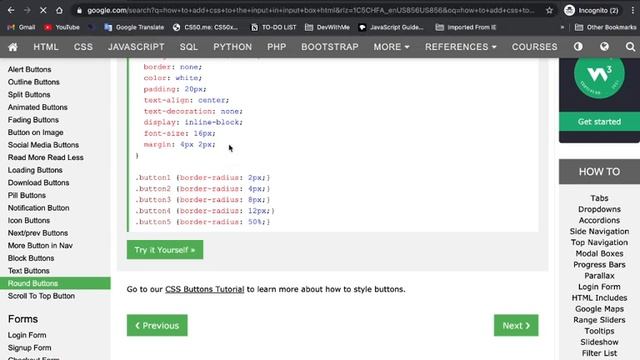The width and height of the screenshot is (640, 360).
Task: Open Google Translate bookmark
Action: click(134, 27)
